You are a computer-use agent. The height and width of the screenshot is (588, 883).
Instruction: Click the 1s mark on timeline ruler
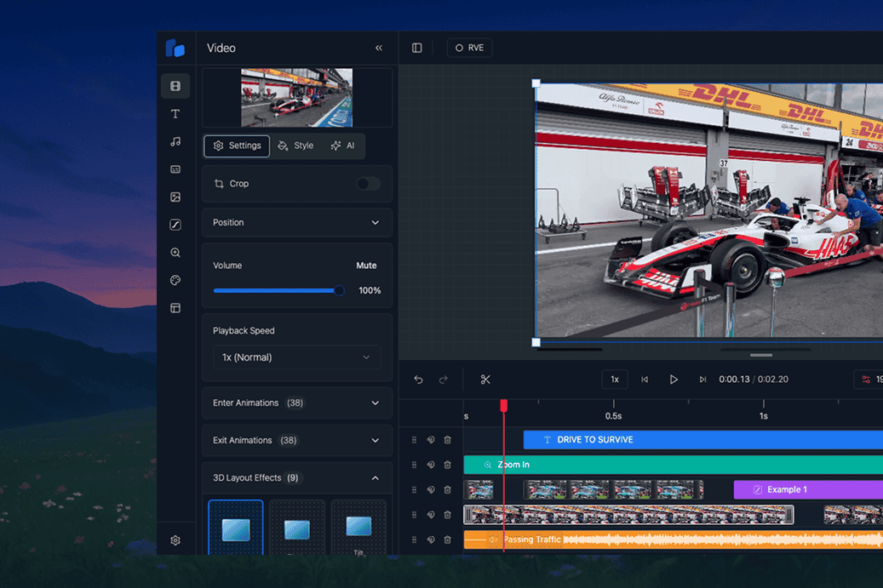coord(763,416)
